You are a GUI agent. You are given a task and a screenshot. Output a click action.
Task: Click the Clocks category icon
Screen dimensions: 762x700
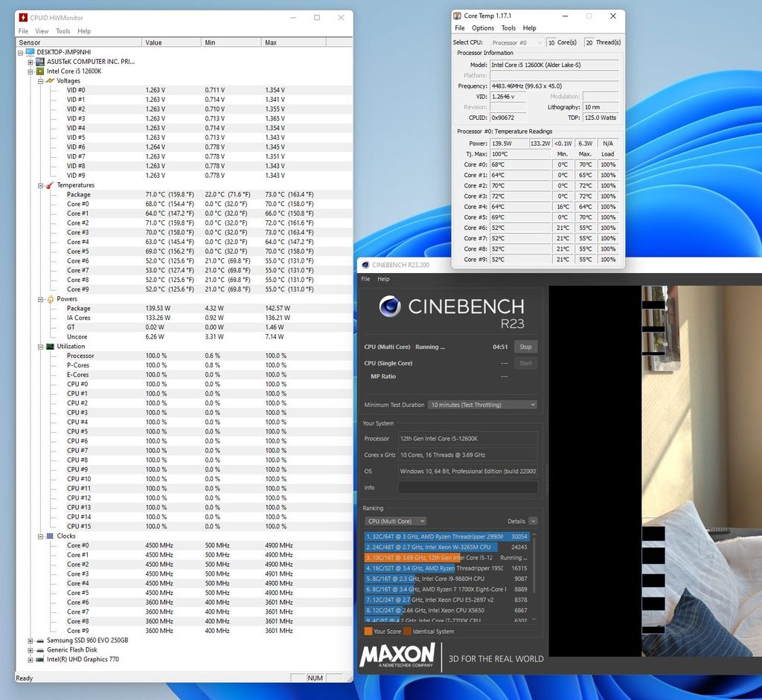(x=50, y=536)
